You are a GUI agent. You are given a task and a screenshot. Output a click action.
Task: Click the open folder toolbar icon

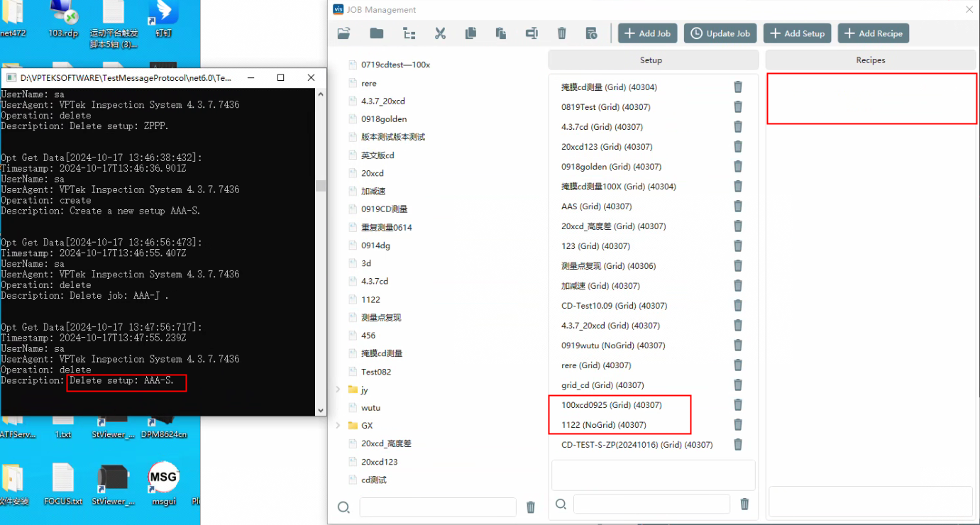coord(344,33)
